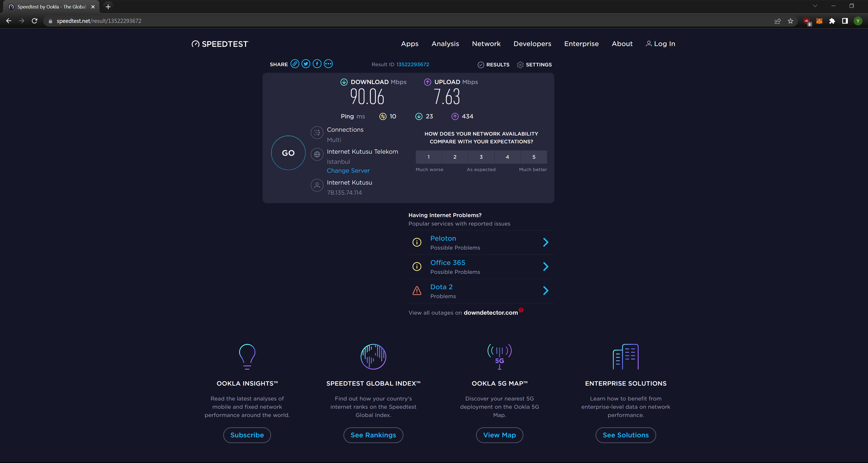
Task: Click the Peloton info warning icon
Action: [417, 242]
